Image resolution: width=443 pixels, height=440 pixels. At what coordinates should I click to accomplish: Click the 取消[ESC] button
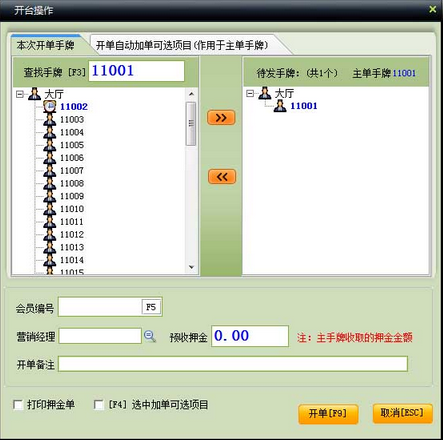[x=402, y=413]
